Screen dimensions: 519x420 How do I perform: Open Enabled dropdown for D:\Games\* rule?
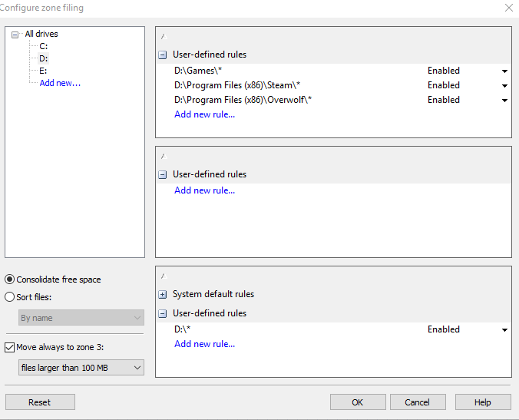(x=505, y=71)
